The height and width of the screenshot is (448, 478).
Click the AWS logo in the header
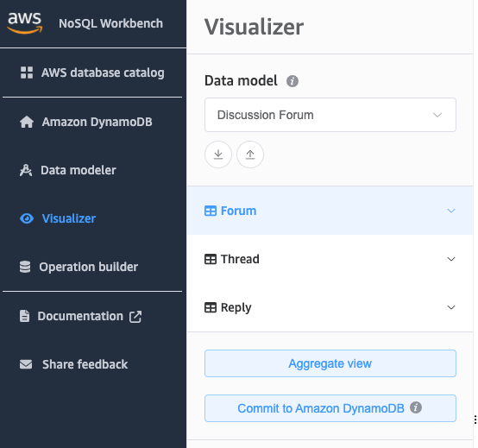tap(25, 23)
